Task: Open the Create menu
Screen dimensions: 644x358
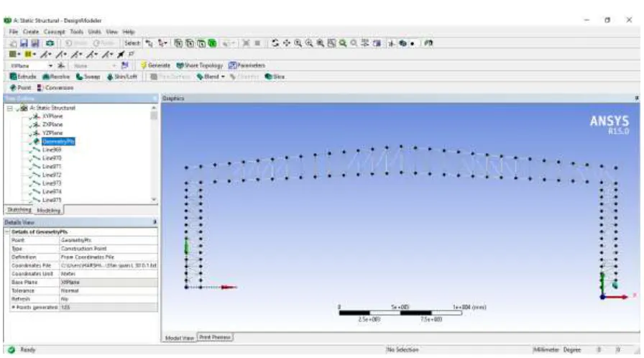Action: coord(31,32)
